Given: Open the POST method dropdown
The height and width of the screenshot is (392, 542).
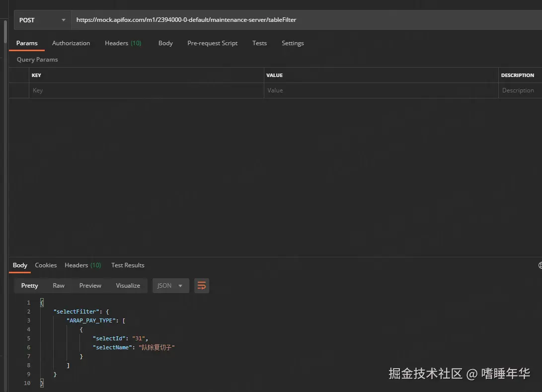Looking at the screenshot, I should (x=42, y=20).
